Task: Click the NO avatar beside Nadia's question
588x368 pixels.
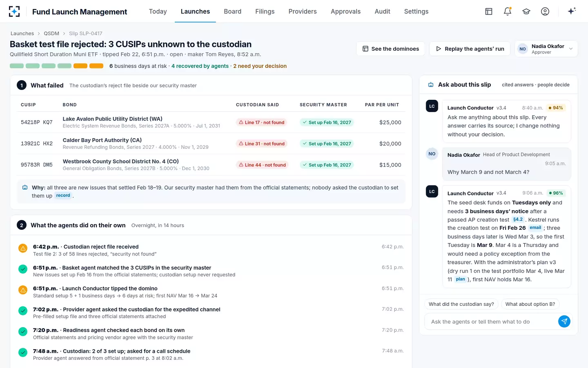Action: (432, 154)
